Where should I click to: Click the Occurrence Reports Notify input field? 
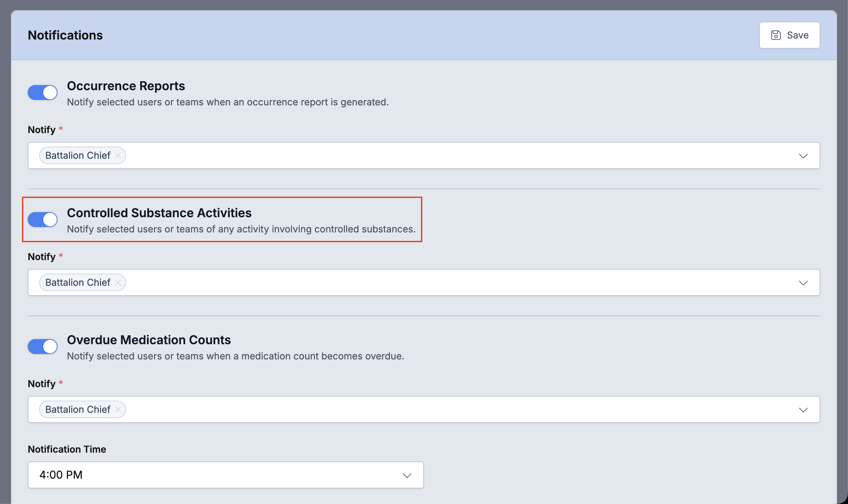coord(424,155)
